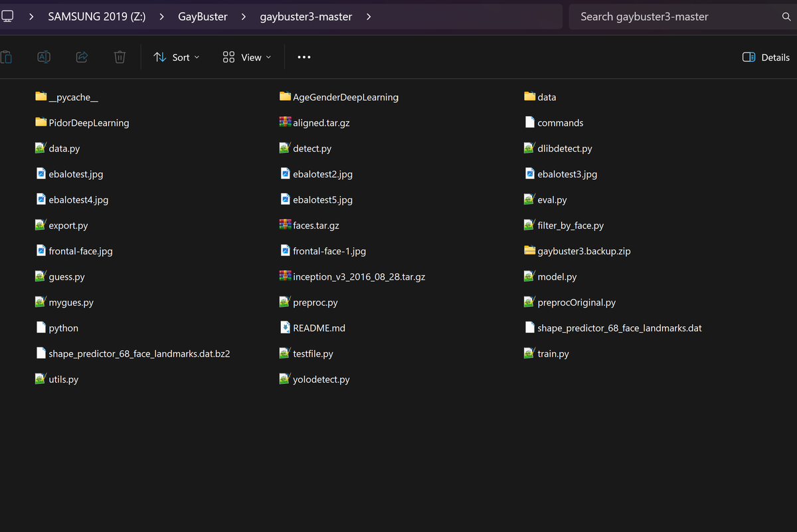This screenshot has width=797, height=532.
Task: Click the search magnifier icon
Action: [786, 17]
